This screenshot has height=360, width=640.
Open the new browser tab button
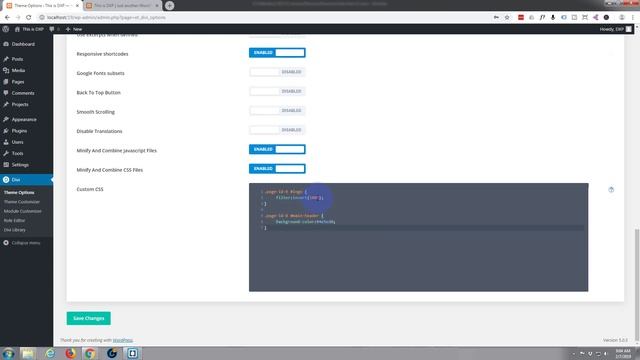pyautogui.click(x=169, y=6)
